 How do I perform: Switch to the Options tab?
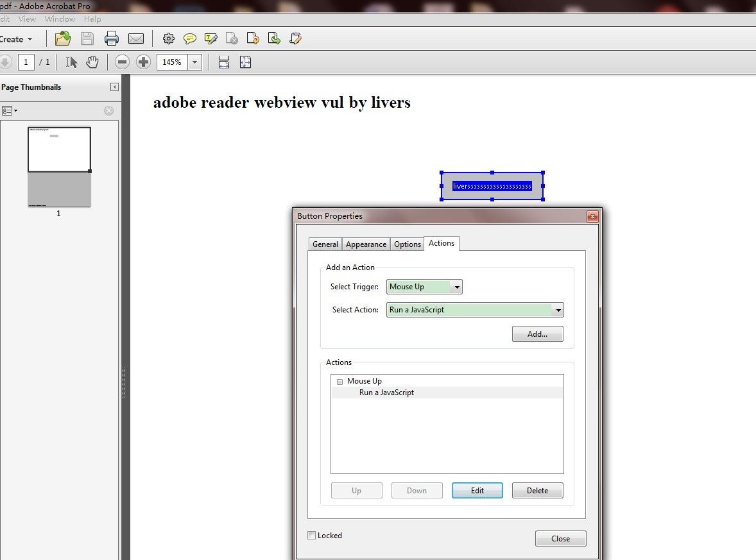coord(408,244)
